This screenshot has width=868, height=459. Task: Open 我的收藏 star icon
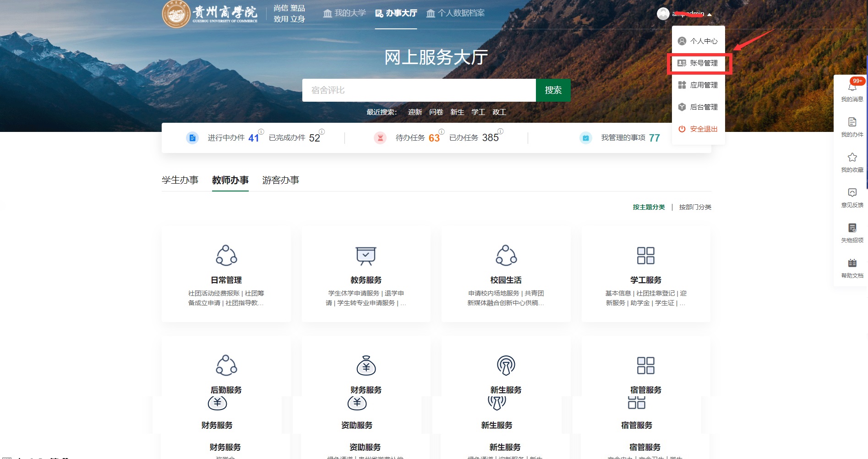pyautogui.click(x=852, y=158)
